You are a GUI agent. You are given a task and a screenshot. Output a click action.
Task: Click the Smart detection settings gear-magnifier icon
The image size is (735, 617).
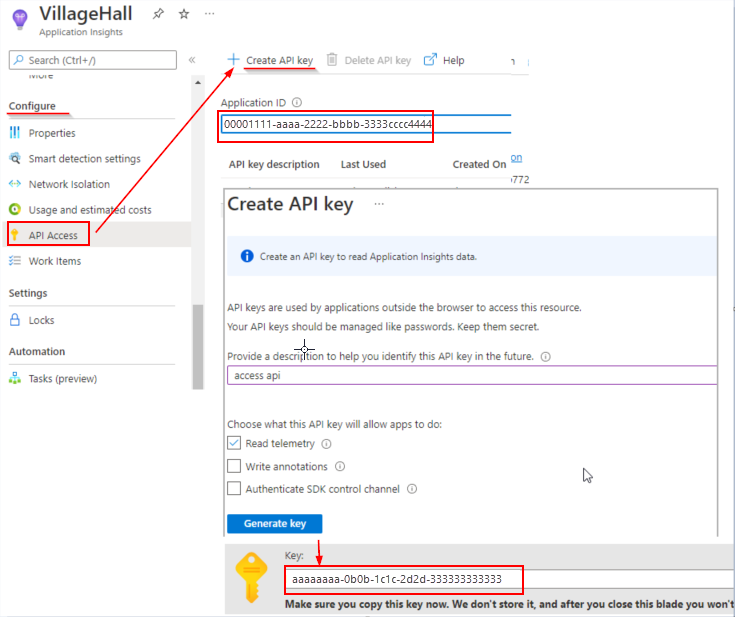point(15,158)
